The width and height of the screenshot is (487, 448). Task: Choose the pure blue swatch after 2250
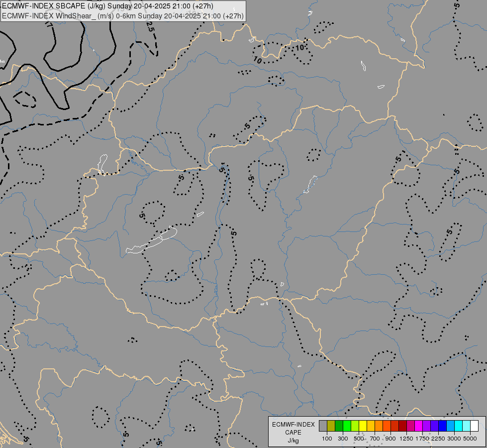pos(443,426)
